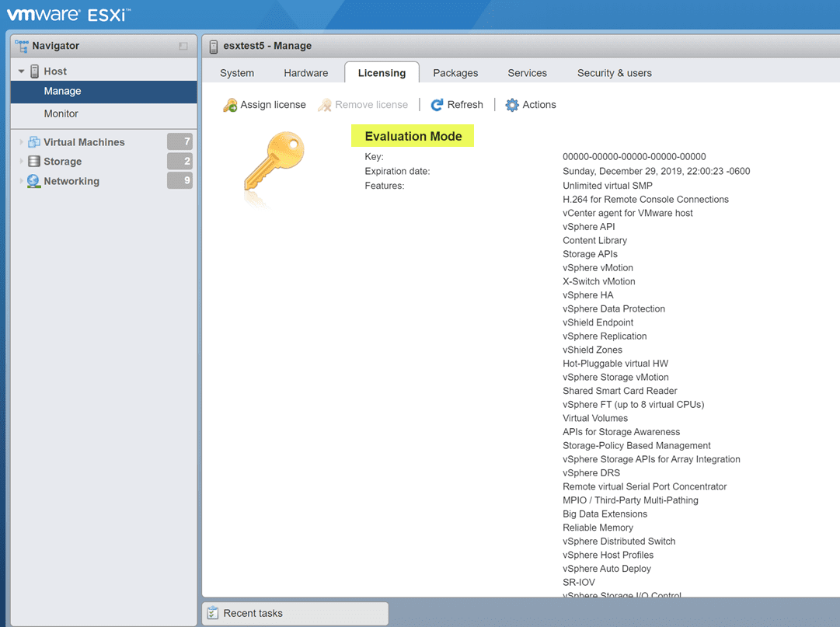Image resolution: width=840 pixels, height=627 pixels.
Task: Open the Security & users tab
Action: pos(615,73)
